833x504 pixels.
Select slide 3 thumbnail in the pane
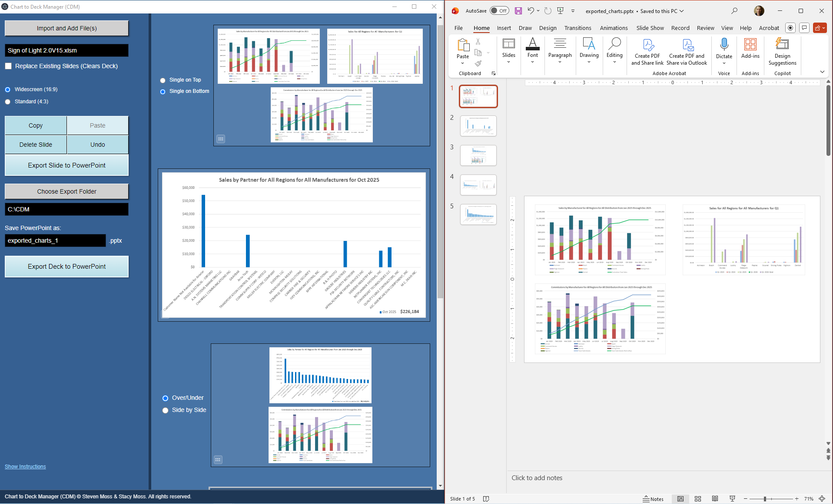click(x=478, y=155)
